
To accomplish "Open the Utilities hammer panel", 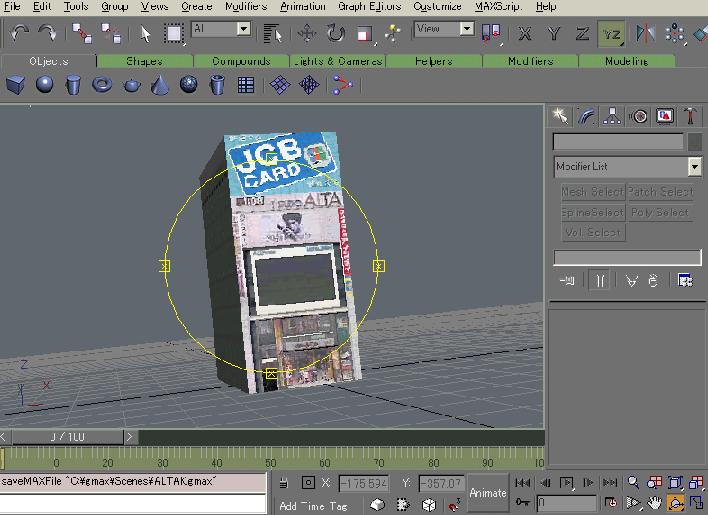I will pyautogui.click(x=690, y=117).
